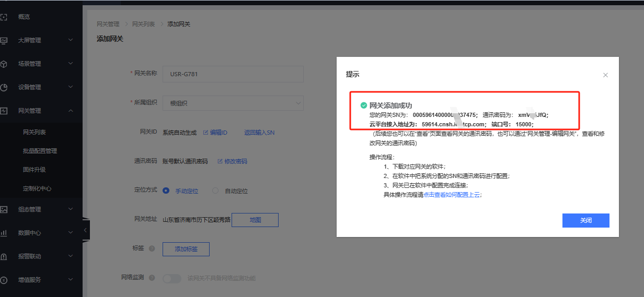Open the 所属组织 dropdown
The height and width of the screenshot is (297, 644).
click(x=233, y=103)
